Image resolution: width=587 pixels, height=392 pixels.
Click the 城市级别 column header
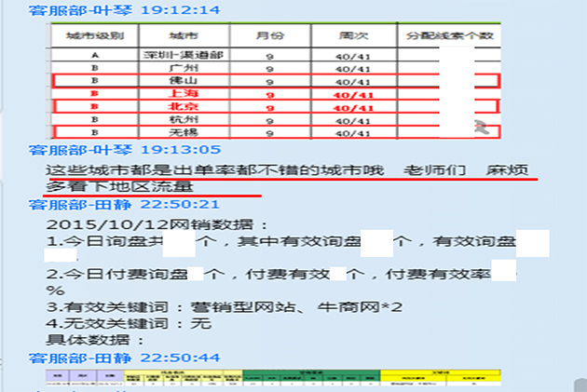(x=93, y=35)
